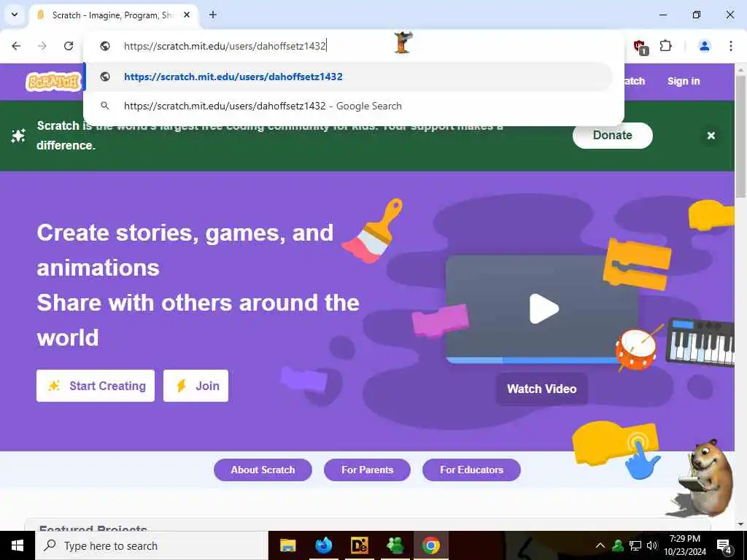Click the Join button
Screen dimensions: 747x560
pyautogui.click(x=196, y=386)
